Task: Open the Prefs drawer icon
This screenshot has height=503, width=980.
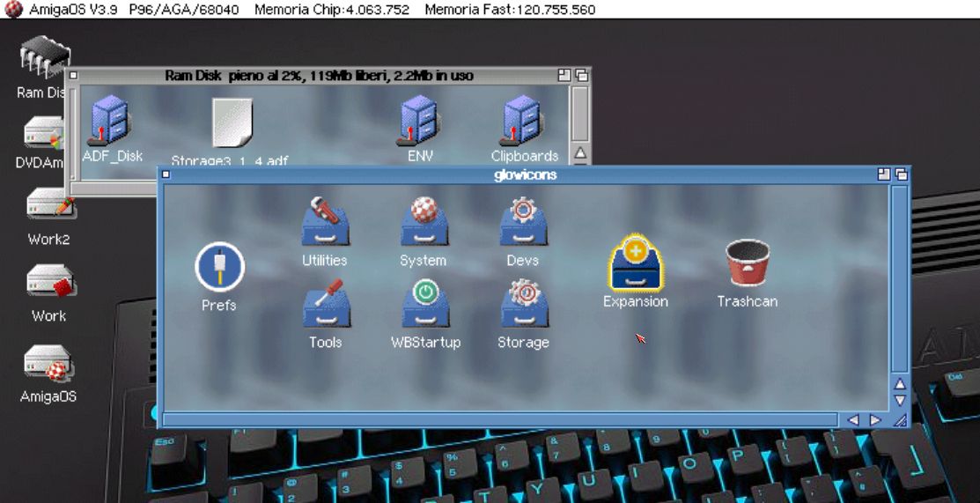Action: [x=219, y=269]
